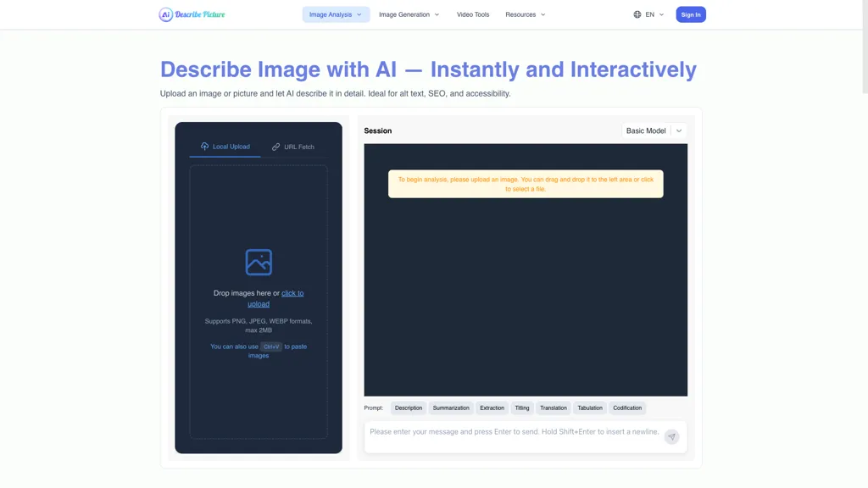
Task: Go to Video Tools
Action: [473, 14]
